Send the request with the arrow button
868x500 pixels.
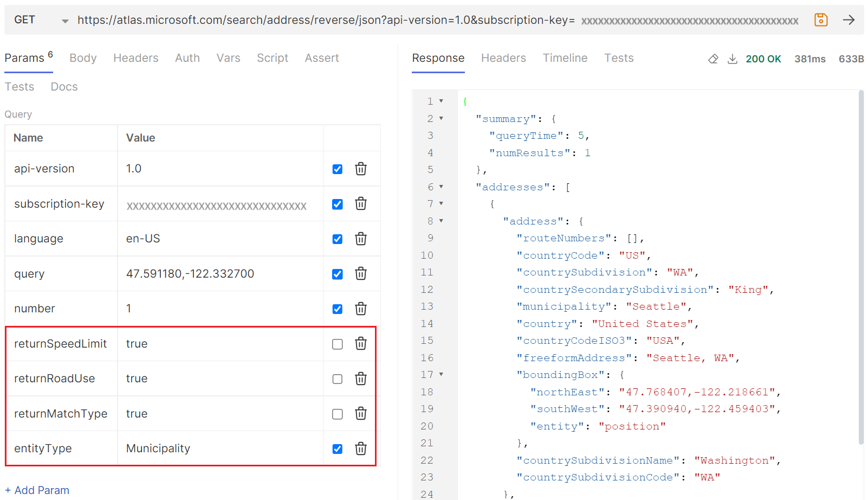click(850, 20)
